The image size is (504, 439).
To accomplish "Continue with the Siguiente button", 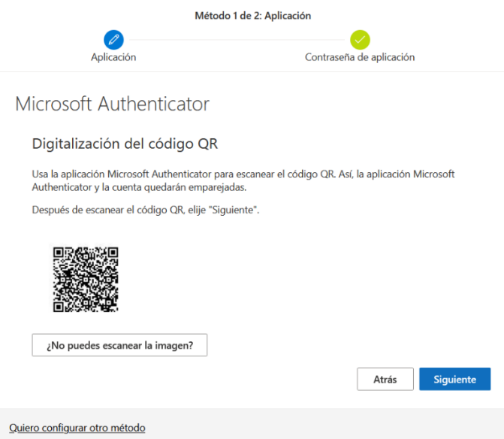I will pyautogui.click(x=455, y=379).
